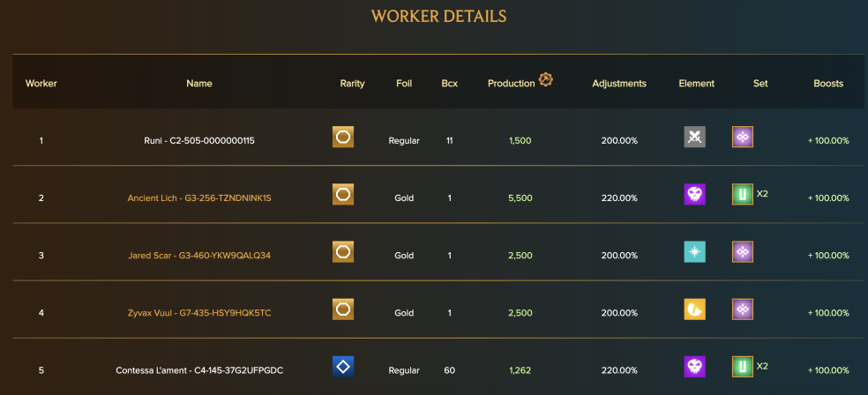
Task: Click the Production column header
Action: point(512,84)
